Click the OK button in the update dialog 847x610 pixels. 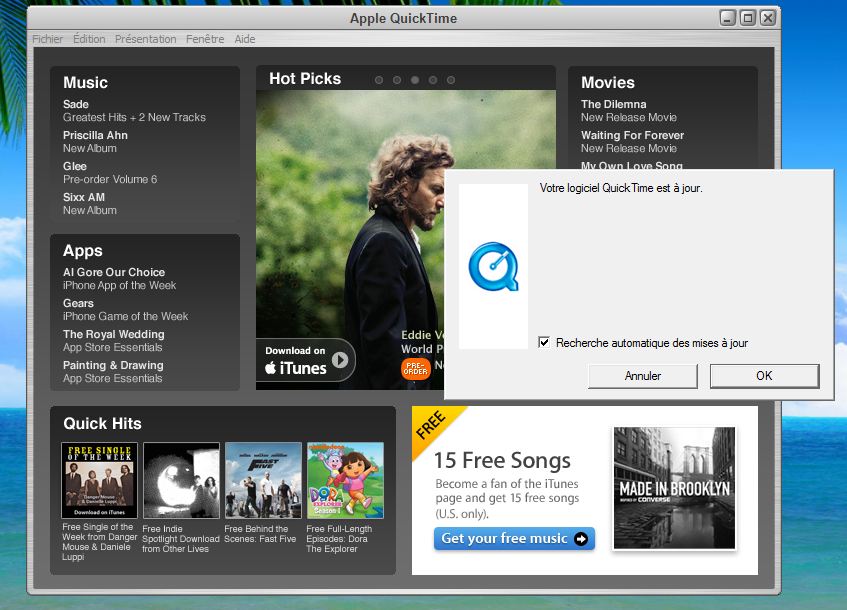pos(764,376)
